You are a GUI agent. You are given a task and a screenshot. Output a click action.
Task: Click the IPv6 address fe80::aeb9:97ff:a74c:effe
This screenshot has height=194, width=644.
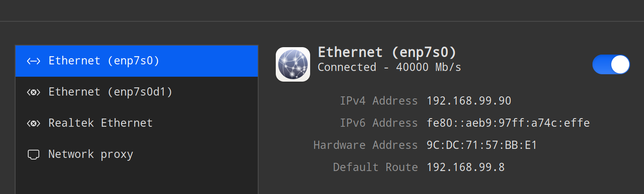[x=508, y=123]
